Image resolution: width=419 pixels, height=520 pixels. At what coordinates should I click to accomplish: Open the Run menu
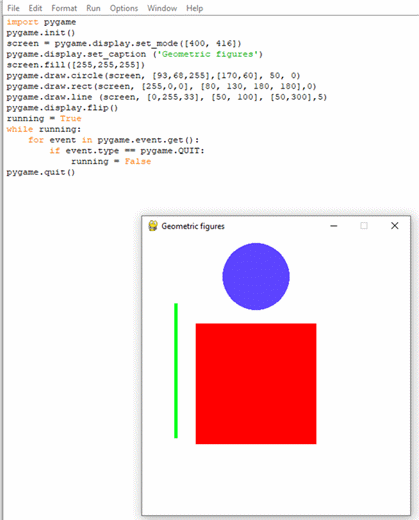pyautogui.click(x=93, y=8)
